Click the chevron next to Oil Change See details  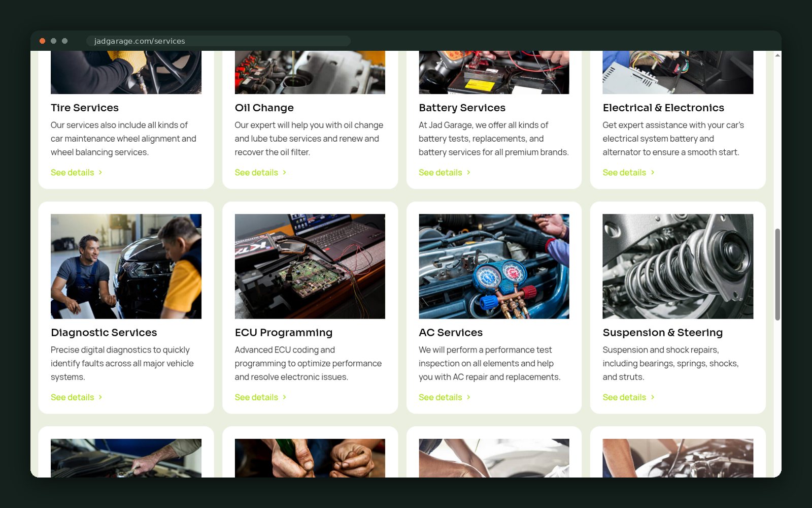click(284, 173)
